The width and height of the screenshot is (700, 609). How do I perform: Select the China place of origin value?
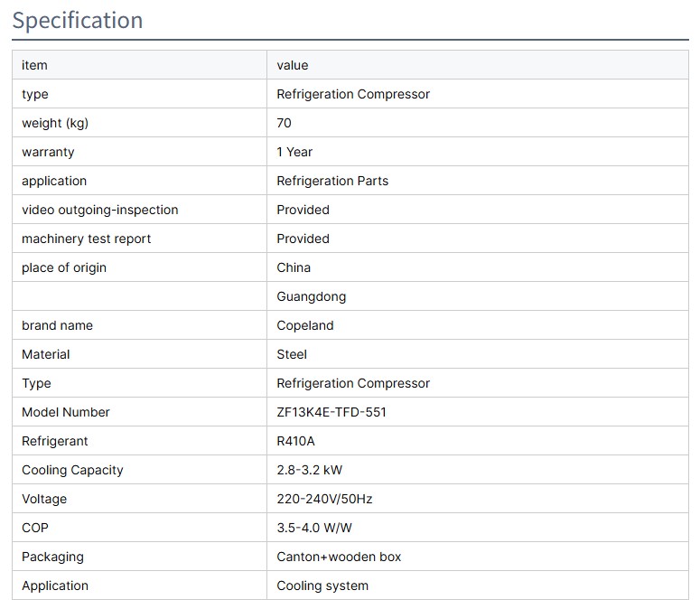(x=294, y=267)
